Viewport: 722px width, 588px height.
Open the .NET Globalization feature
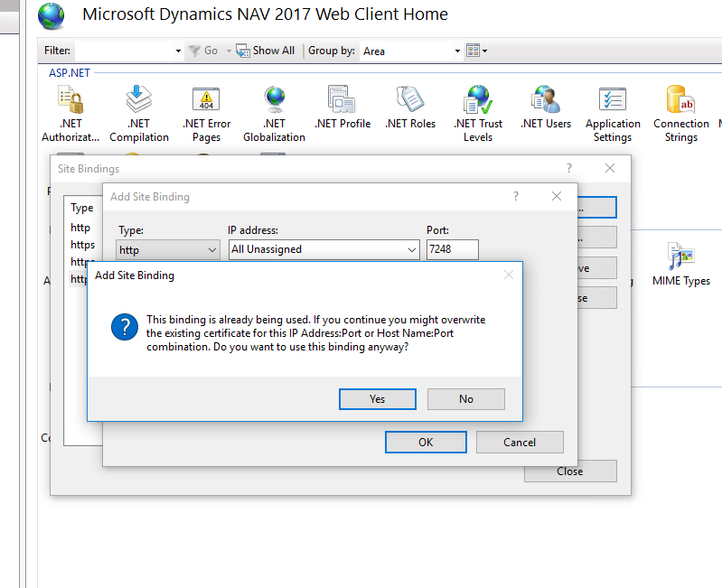pyautogui.click(x=274, y=113)
